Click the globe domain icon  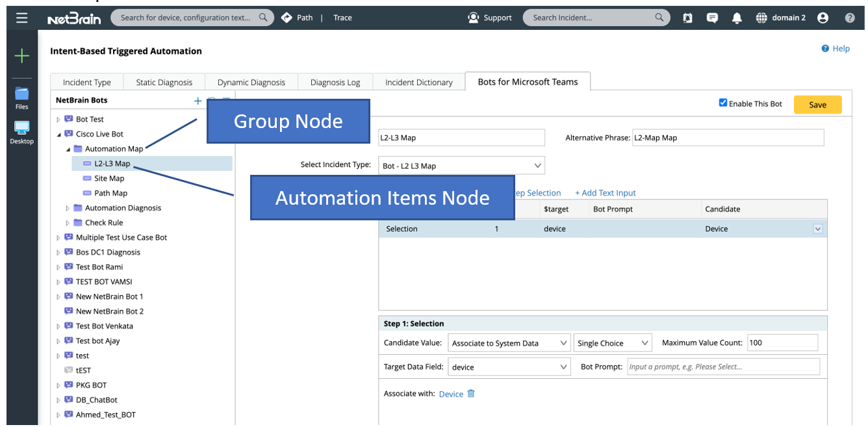pos(761,18)
